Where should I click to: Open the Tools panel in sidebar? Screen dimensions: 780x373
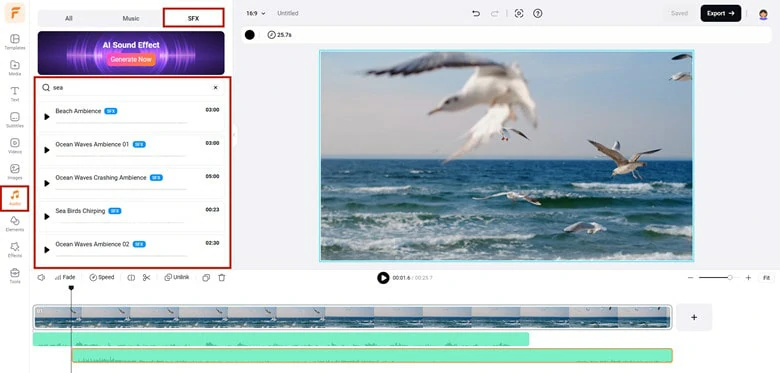(15, 275)
